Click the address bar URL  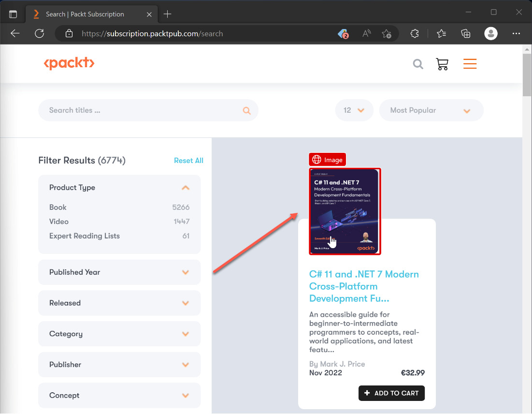point(152,34)
